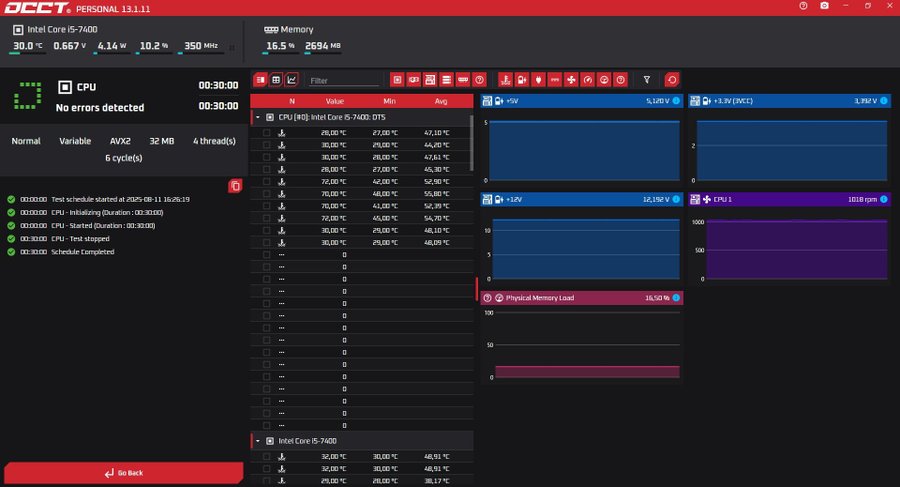Click info icon on CPU 1 fan graph

click(x=884, y=199)
